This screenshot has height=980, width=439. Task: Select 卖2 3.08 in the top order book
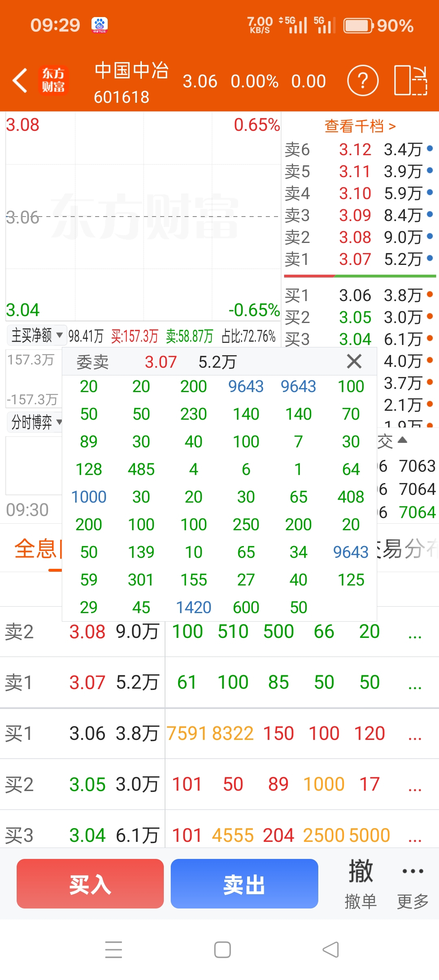[359, 237]
